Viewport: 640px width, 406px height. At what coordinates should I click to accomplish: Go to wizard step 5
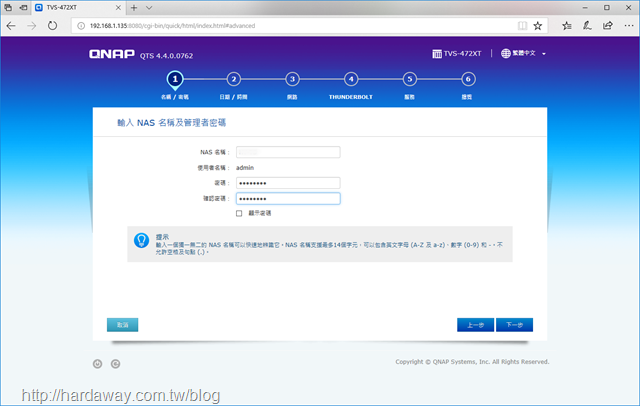coord(409,79)
